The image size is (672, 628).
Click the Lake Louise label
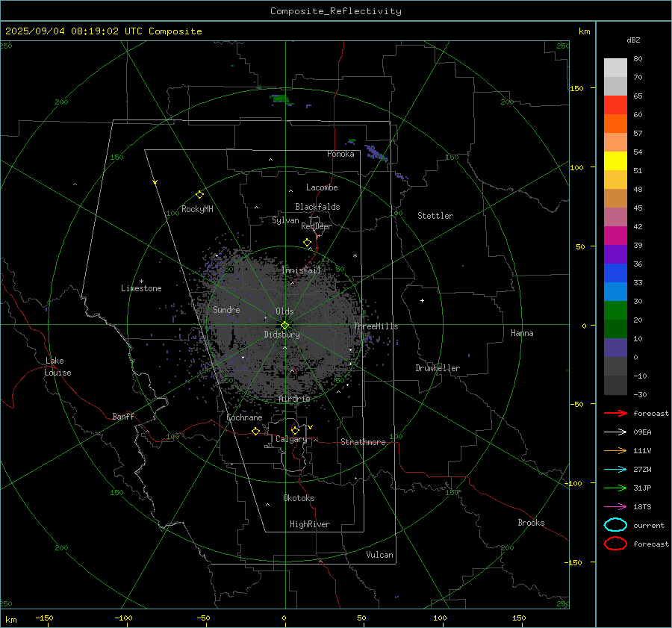[x=57, y=367]
